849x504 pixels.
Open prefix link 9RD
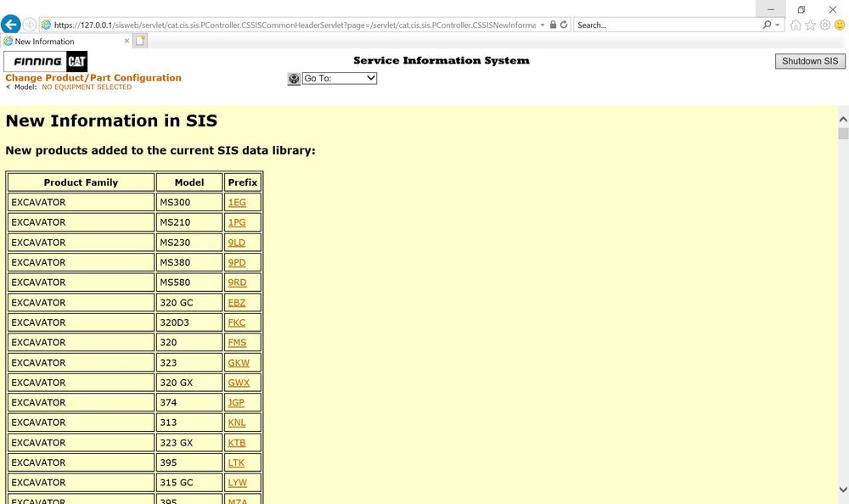pos(237,283)
